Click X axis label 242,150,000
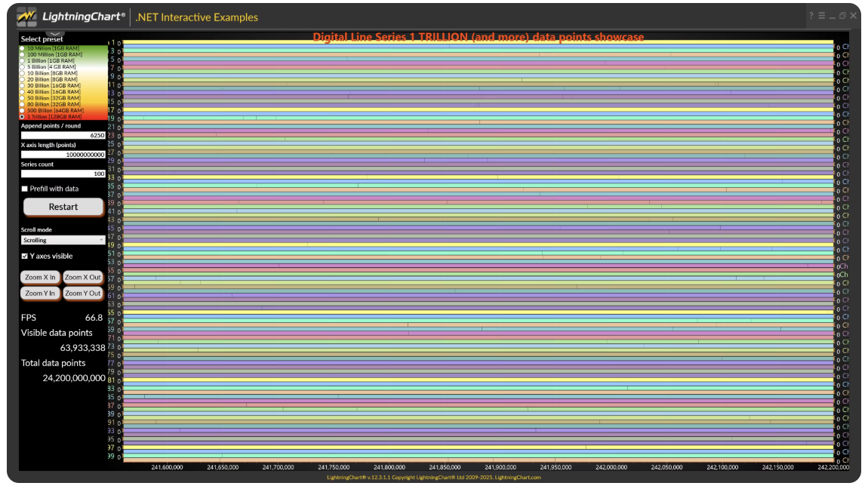 point(777,467)
